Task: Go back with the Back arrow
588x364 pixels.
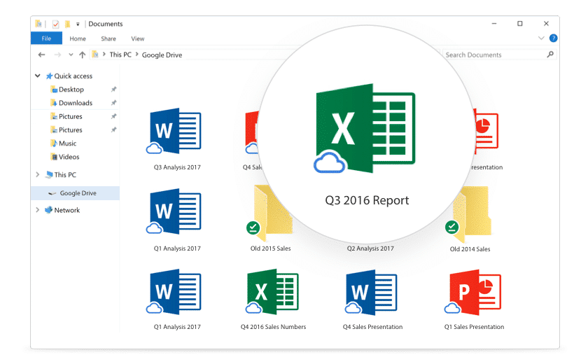Action: (41, 55)
